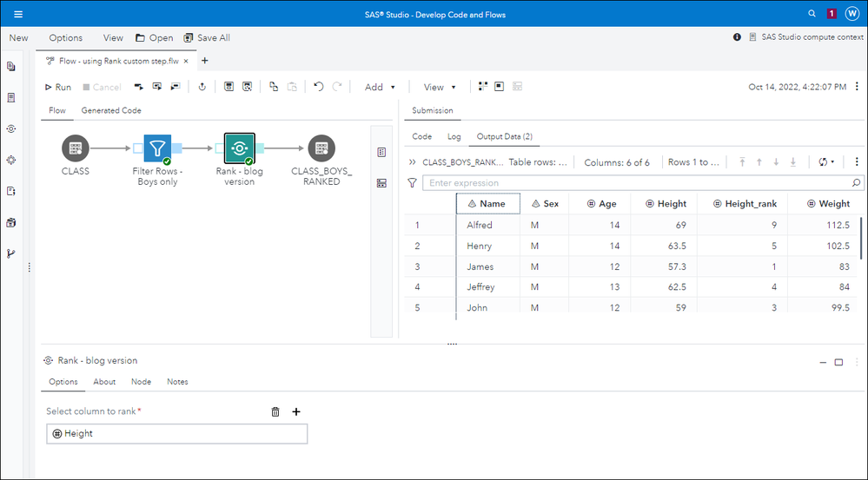Open the Add dropdown in toolbar
The height and width of the screenshot is (480, 868).
tap(380, 87)
